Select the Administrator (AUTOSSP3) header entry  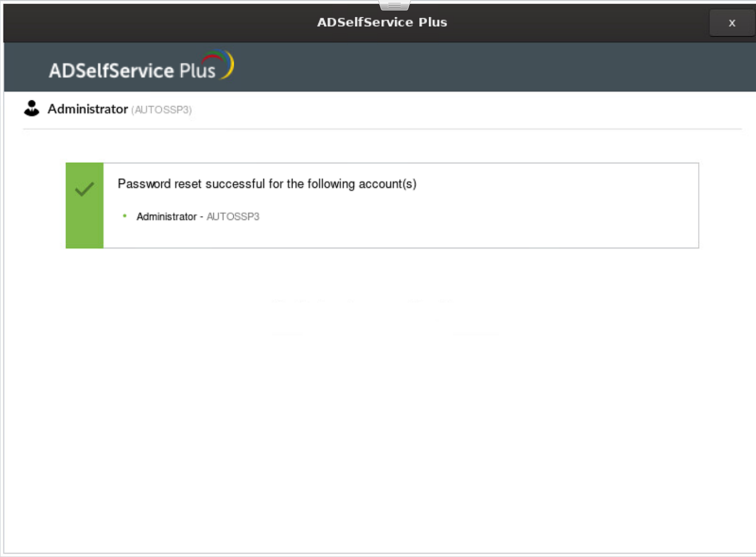120,109
